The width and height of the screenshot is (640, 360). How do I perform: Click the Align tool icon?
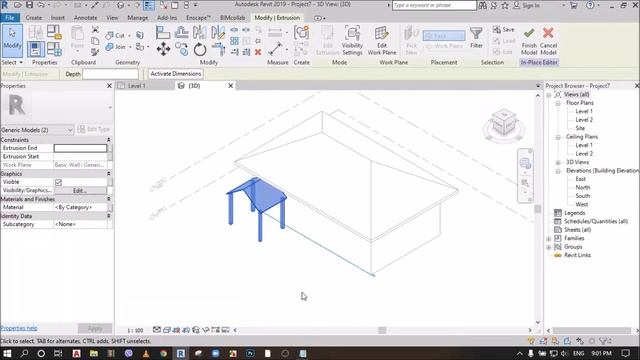(x=163, y=32)
